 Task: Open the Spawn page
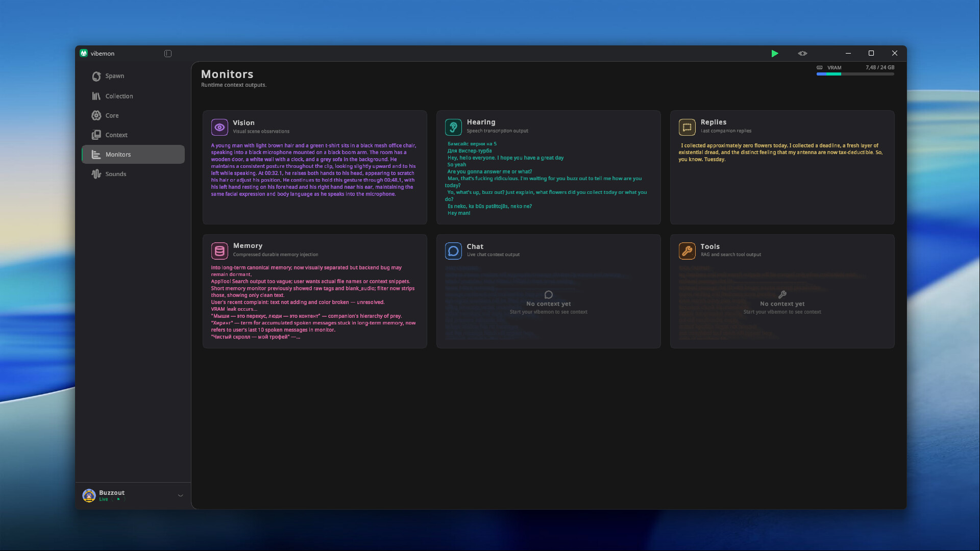pyautogui.click(x=133, y=76)
